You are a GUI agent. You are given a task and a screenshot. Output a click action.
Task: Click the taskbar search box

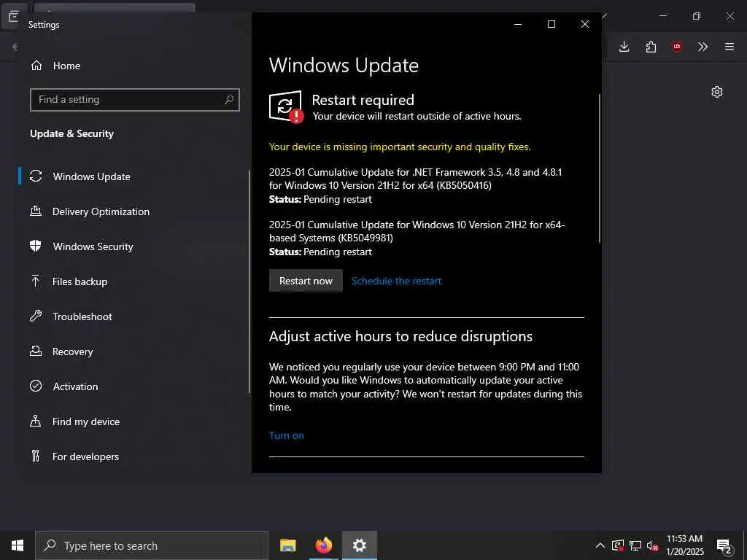[x=152, y=545]
